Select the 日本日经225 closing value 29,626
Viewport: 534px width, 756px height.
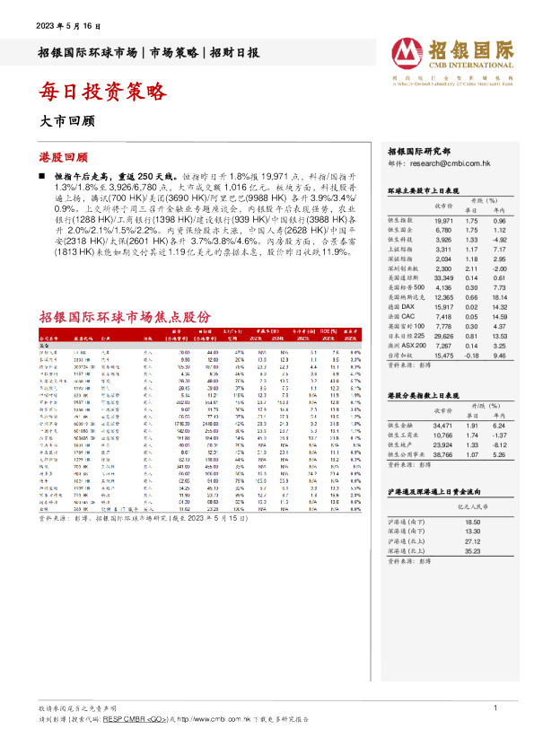(443, 336)
